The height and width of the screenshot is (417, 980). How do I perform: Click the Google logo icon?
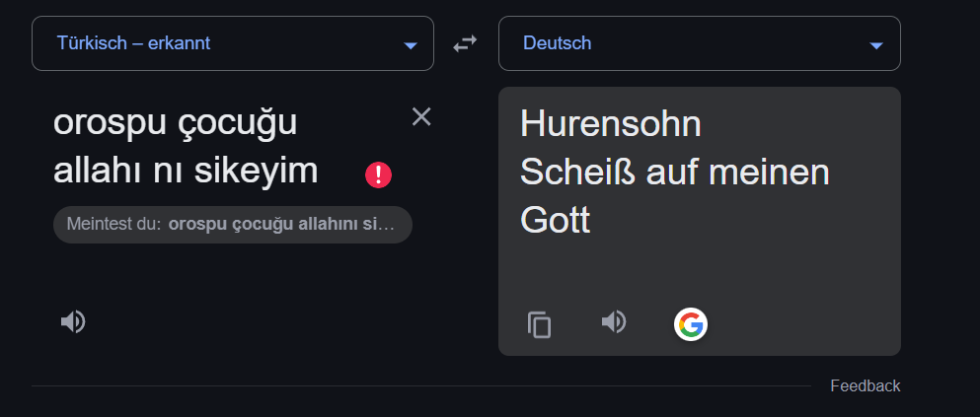pyautogui.click(x=691, y=323)
